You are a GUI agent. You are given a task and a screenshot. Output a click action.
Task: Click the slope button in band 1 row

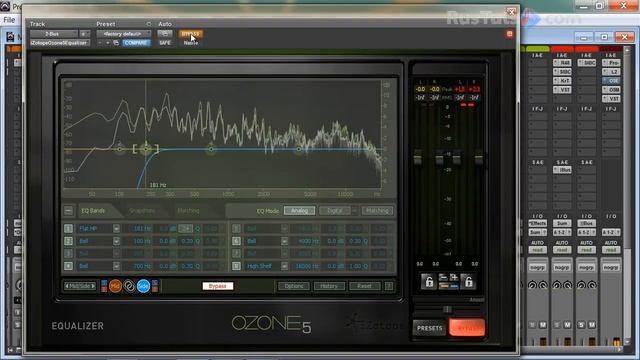coord(185,229)
